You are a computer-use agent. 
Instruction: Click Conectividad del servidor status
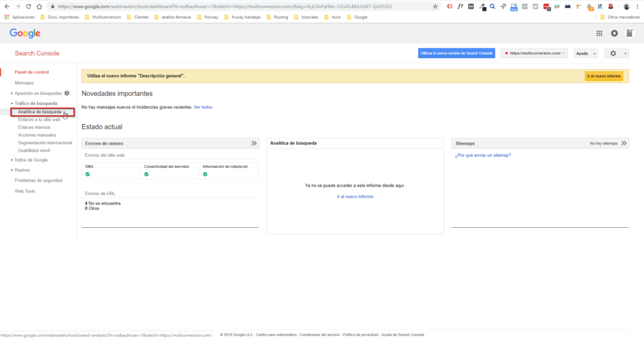(x=146, y=174)
